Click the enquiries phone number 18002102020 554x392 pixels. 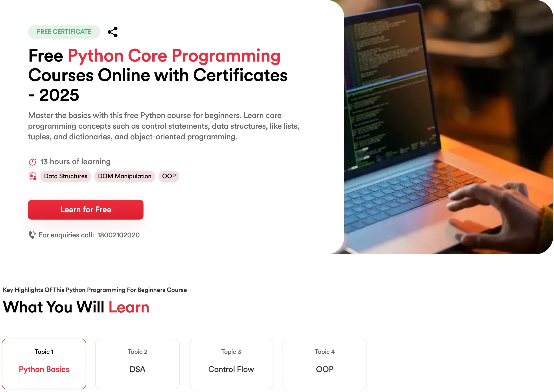pyautogui.click(x=118, y=235)
